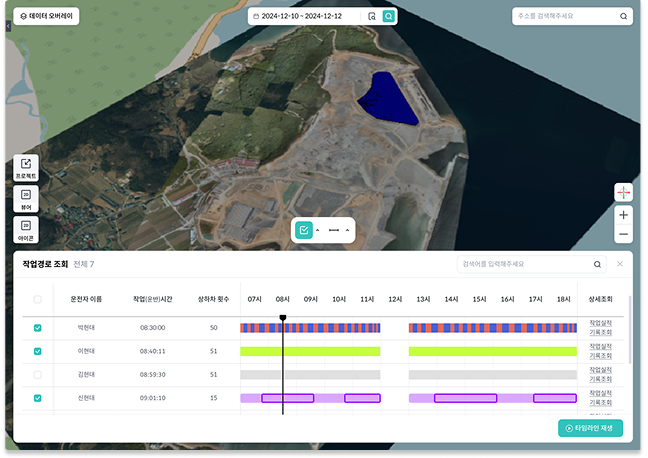The height and width of the screenshot is (458, 648).
Task: Select the 2D 아이콘 button
Action: (26, 229)
